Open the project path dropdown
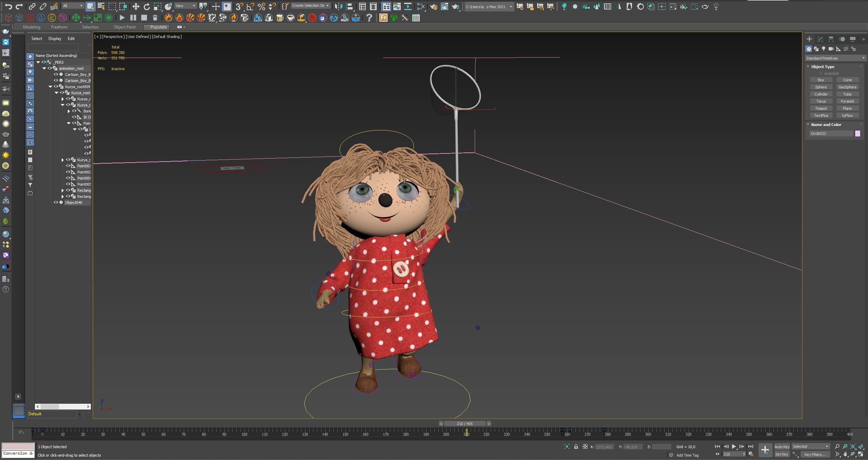 pos(489,6)
